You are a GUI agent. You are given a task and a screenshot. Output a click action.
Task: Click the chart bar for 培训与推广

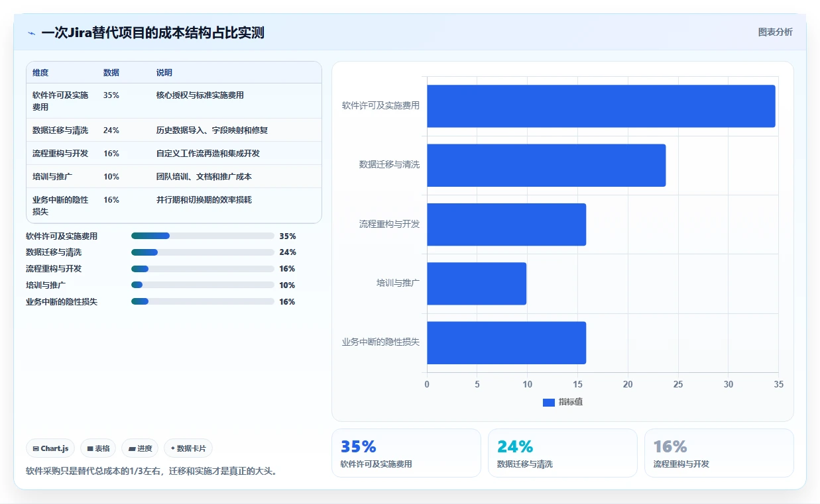(477, 283)
